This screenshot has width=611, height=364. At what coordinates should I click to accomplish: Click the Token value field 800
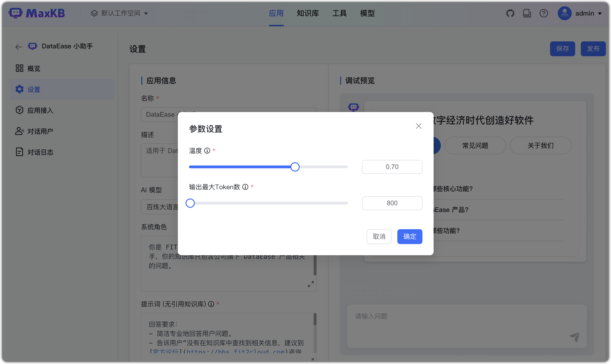[392, 203]
